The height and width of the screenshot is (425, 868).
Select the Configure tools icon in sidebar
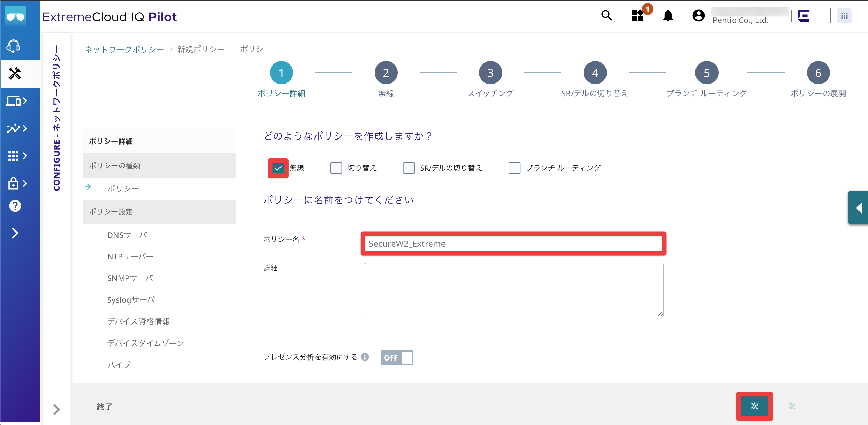(15, 73)
